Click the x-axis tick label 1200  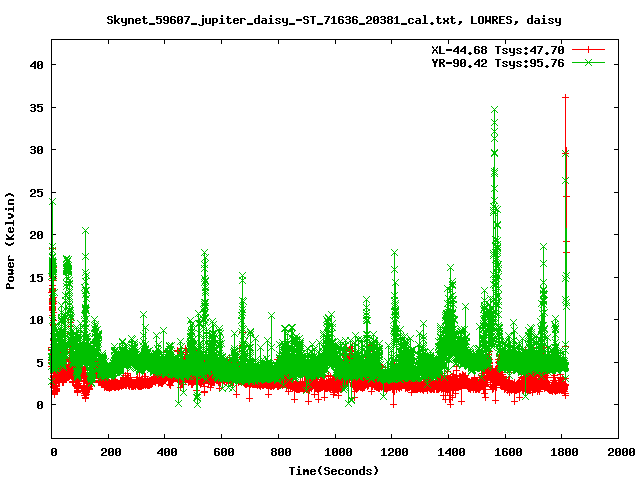coord(395,452)
